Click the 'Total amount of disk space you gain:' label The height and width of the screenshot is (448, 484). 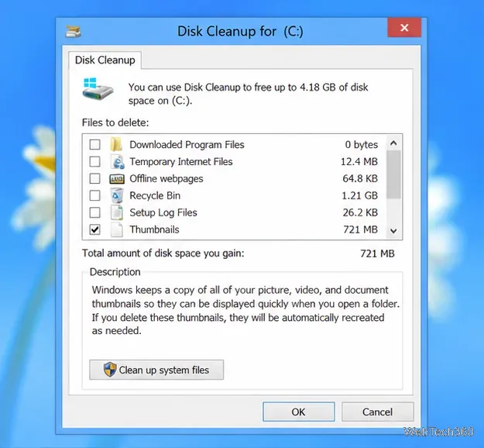tap(163, 253)
